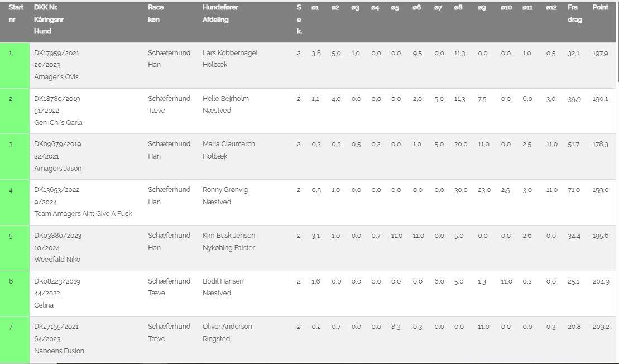Click the green start number 7 cell
The height and width of the screenshot is (364, 619).
(x=15, y=339)
